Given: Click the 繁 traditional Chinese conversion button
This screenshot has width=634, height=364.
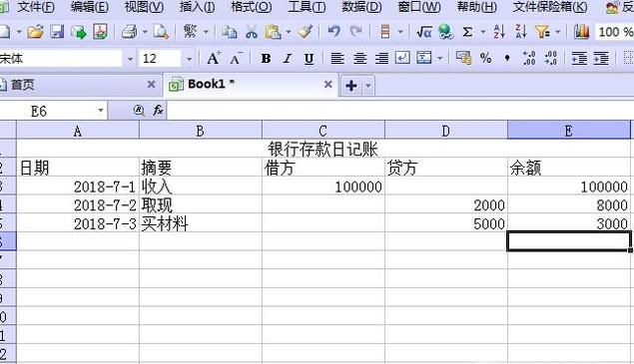Looking at the screenshot, I should [x=190, y=32].
